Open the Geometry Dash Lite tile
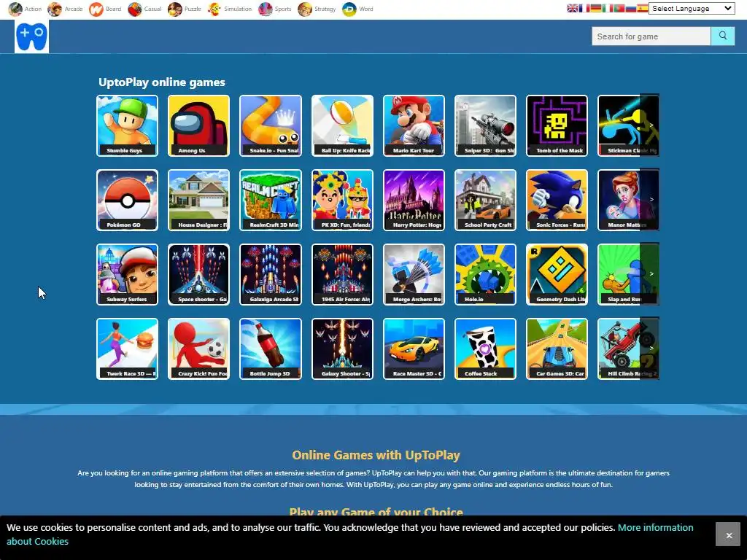Image resolution: width=747 pixels, height=560 pixels. click(x=557, y=274)
